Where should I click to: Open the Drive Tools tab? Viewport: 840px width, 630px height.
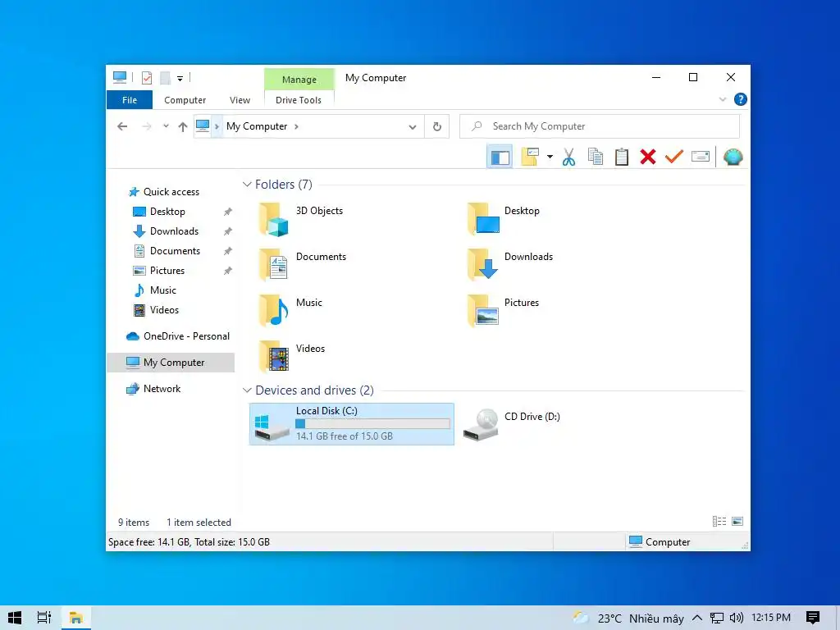click(x=299, y=100)
